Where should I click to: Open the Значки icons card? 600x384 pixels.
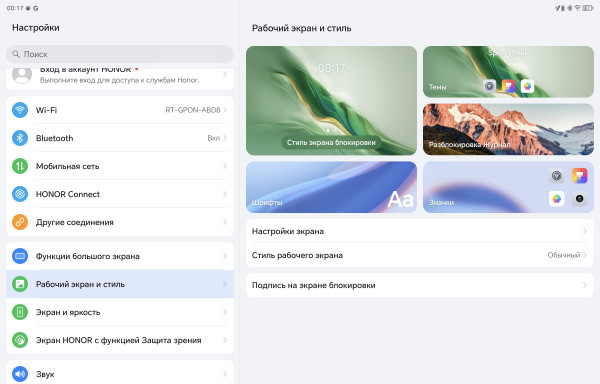point(508,187)
